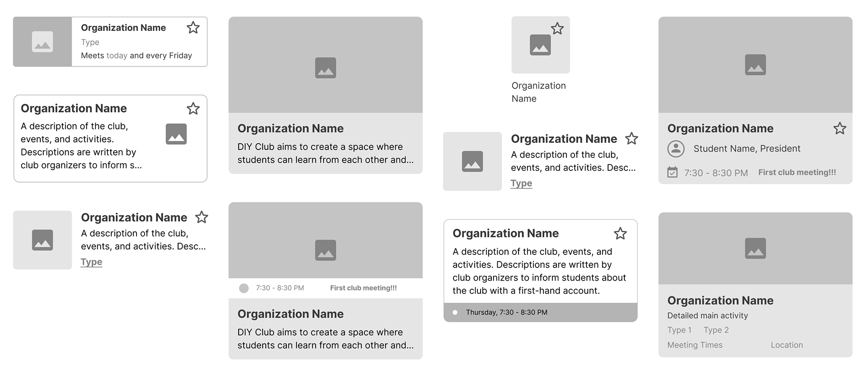Click Organization Name title on the 'inform s...' card
868x371 pixels.
click(x=74, y=108)
